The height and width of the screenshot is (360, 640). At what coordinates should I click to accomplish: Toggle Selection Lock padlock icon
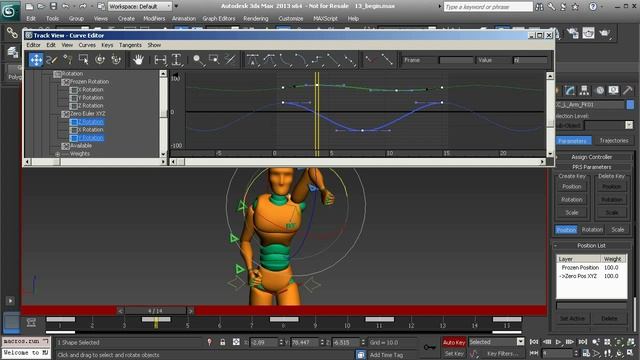click(x=222, y=342)
